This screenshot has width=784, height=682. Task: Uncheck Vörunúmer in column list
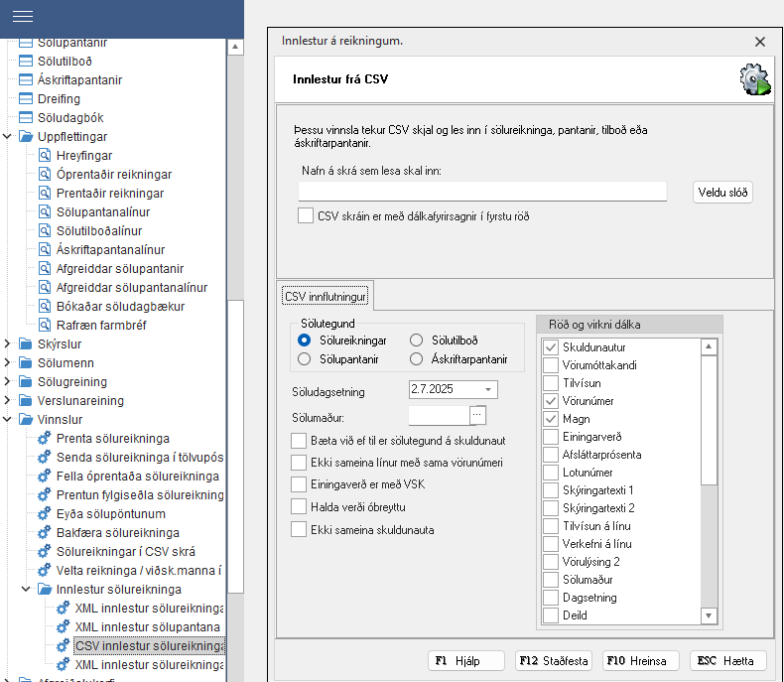click(550, 401)
